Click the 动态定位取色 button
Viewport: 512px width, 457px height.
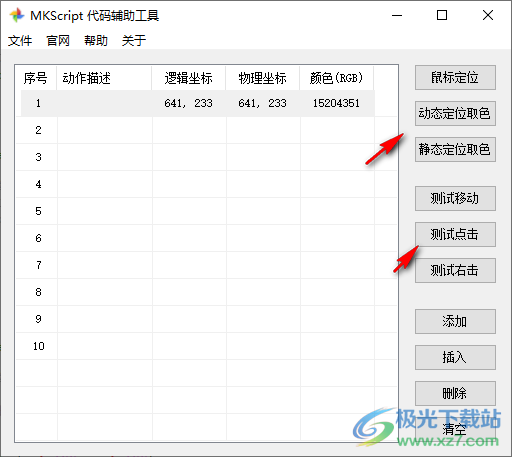click(455, 114)
